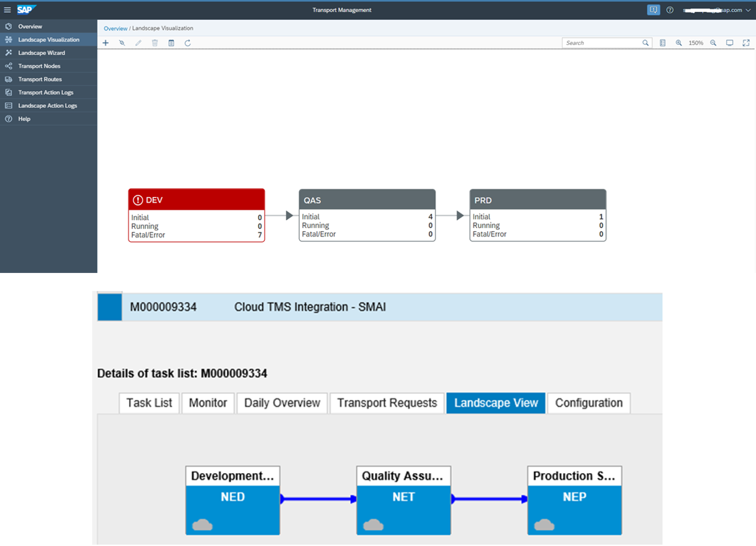Screen dimensions: 756x546
Task: Click the Overview breadcrumb link
Action: tap(115, 29)
